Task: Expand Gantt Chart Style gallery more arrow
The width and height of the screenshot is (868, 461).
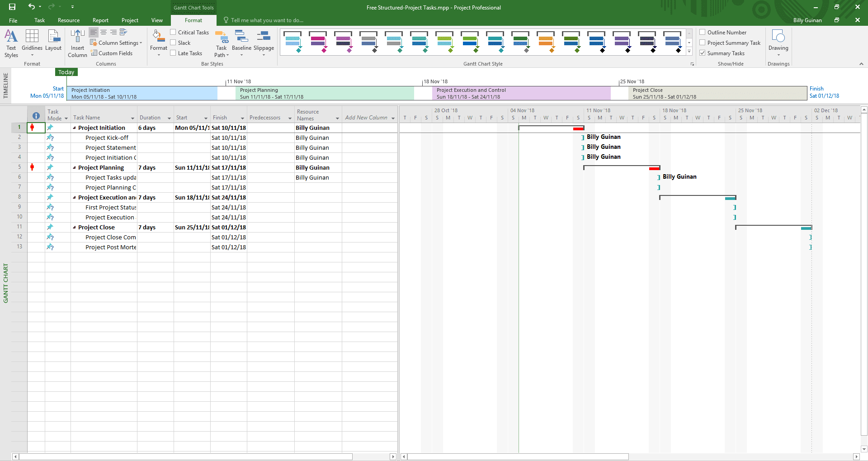Action: 689,52
